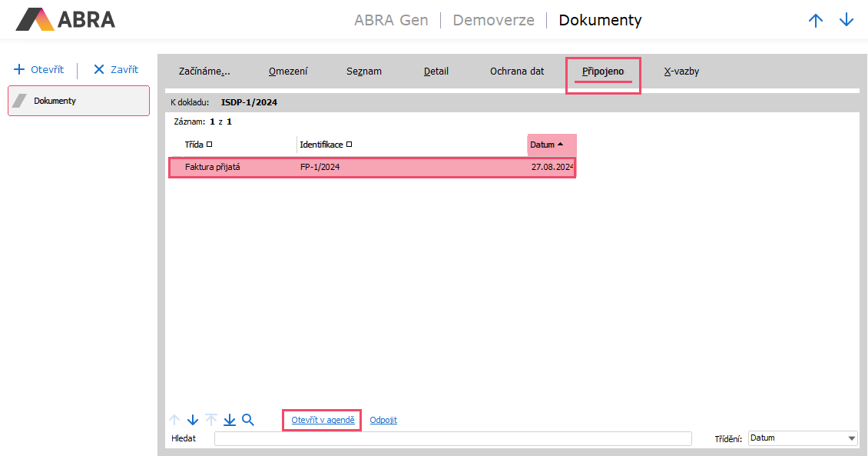The height and width of the screenshot is (456, 868).
Task: Open the Detail tab
Action: coord(436,72)
